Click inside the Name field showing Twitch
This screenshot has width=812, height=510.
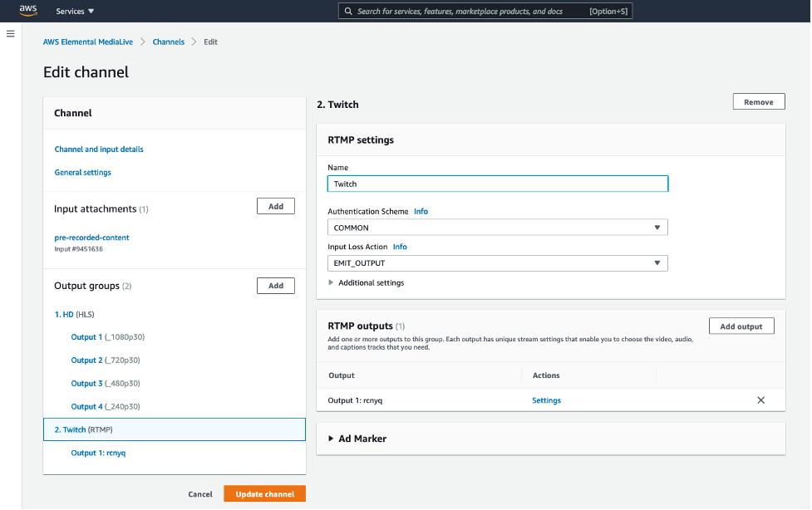coord(497,183)
